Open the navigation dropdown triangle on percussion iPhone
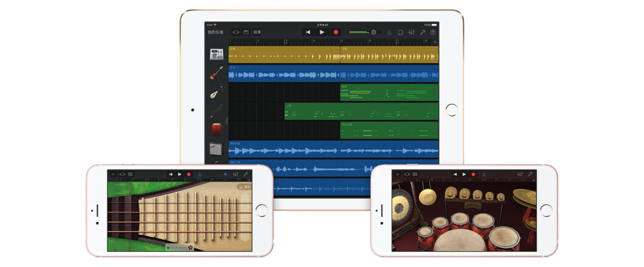This screenshot has width=644, height=267. [397, 174]
